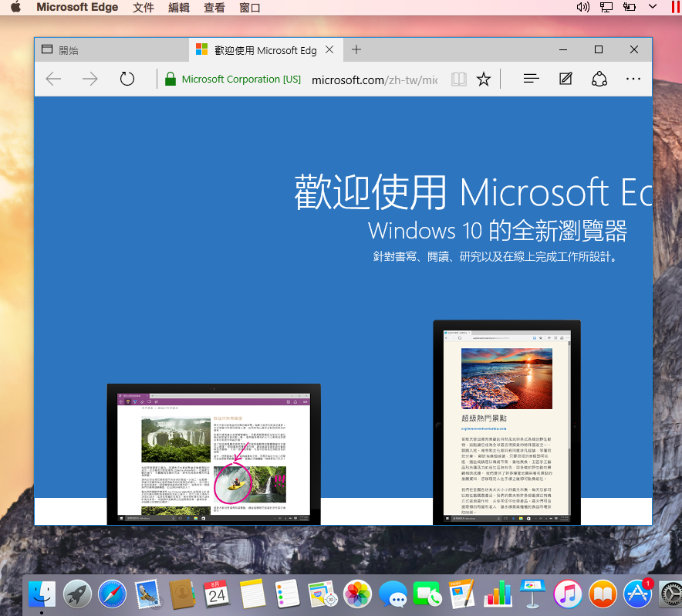Click the battery status icon in menu bar

click(629, 7)
